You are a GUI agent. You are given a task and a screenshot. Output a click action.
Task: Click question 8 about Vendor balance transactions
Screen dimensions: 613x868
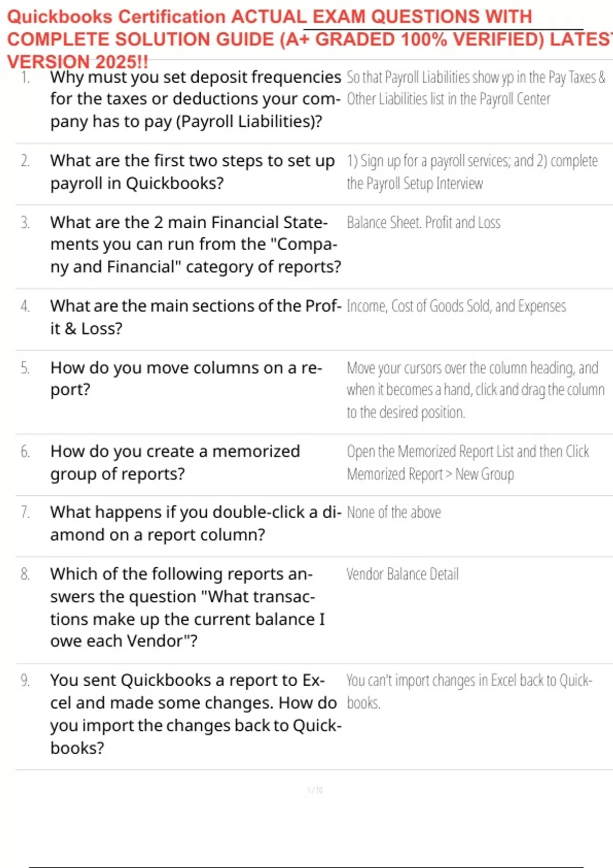(x=187, y=607)
